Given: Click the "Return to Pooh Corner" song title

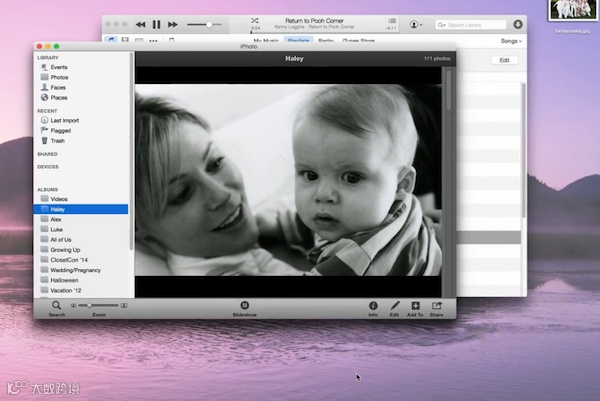Looking at the screenshot, I should (x=314, y=21).
